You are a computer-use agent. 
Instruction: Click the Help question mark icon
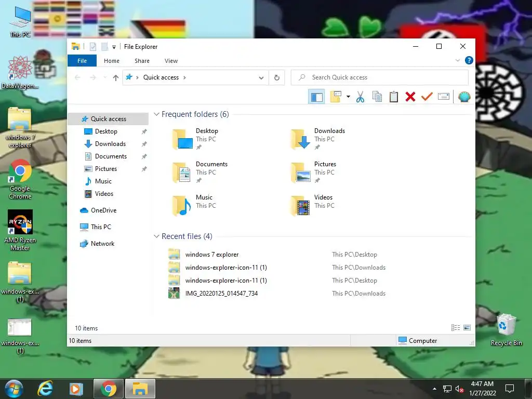click(469, 60)
